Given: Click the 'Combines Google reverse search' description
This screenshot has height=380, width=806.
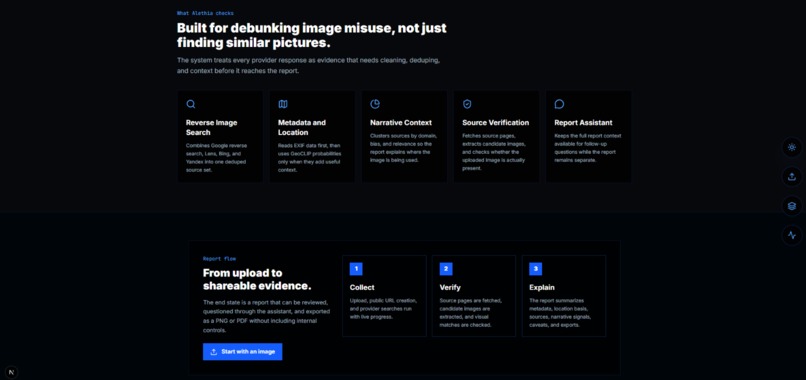Looking at the screenshot, I should (x=216, y=157).
